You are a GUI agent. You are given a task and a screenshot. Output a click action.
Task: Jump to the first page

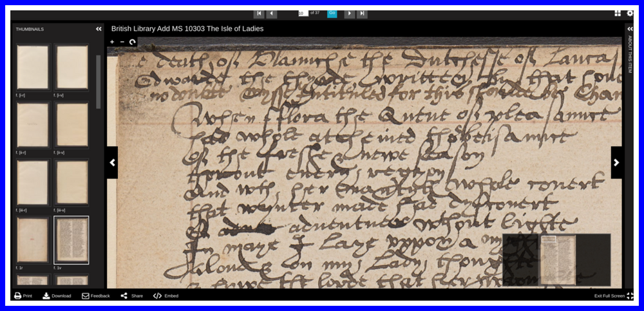tap(259, 14)
